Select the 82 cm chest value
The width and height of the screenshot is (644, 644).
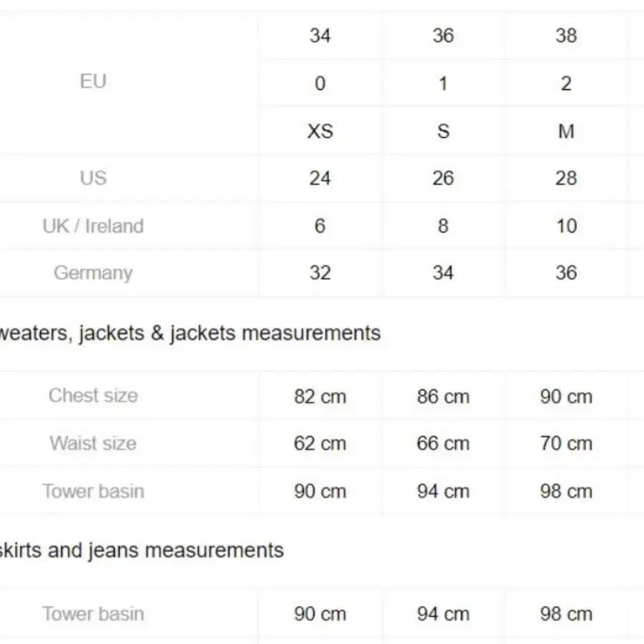tap(321, 396)
